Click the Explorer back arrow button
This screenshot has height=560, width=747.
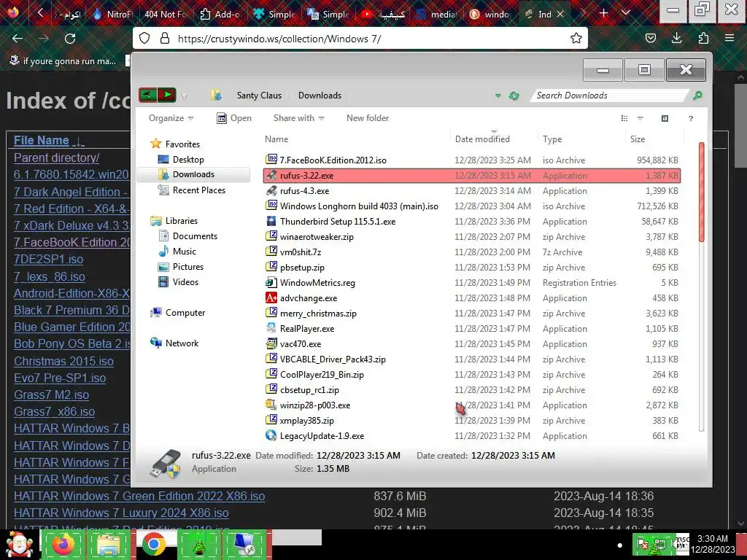[147, 95]
